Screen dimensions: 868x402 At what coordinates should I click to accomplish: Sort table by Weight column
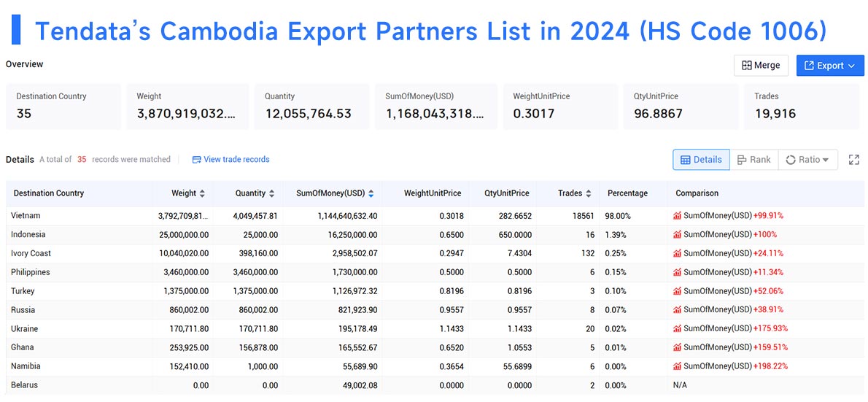coord(202,194)
